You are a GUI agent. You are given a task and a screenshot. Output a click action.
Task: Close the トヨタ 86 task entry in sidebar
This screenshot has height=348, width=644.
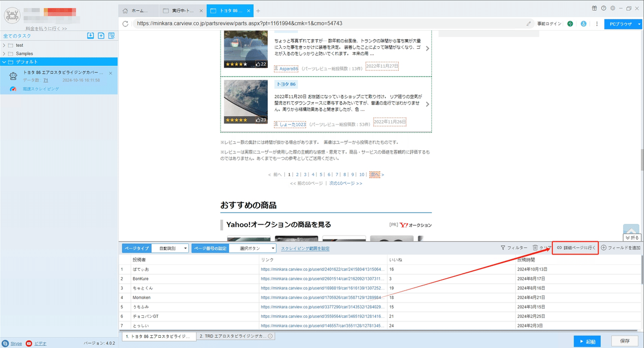[x=111, y=73]
